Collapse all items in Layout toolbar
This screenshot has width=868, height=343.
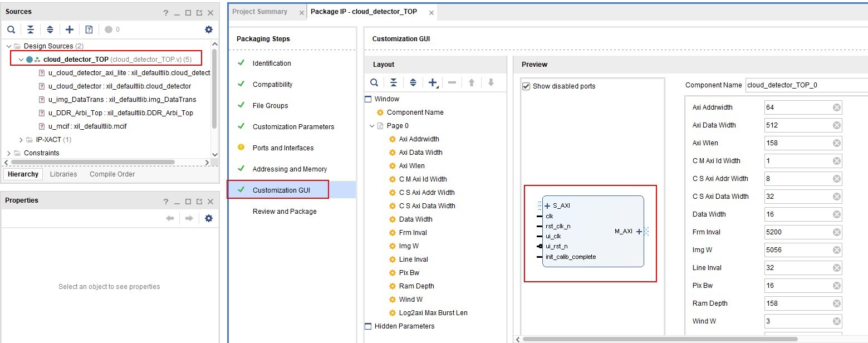click(x=394, y=82)
